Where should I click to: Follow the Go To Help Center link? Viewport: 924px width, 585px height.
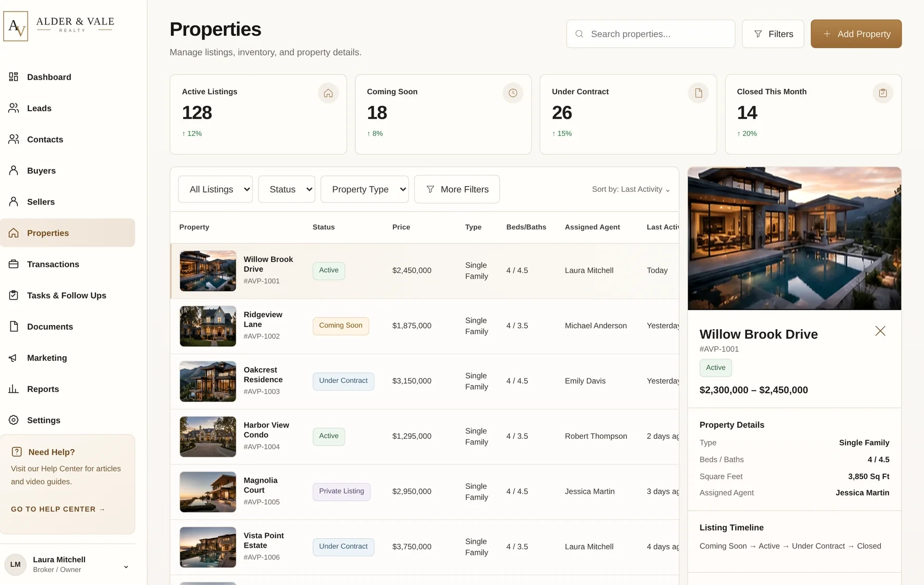pos(58,509)
